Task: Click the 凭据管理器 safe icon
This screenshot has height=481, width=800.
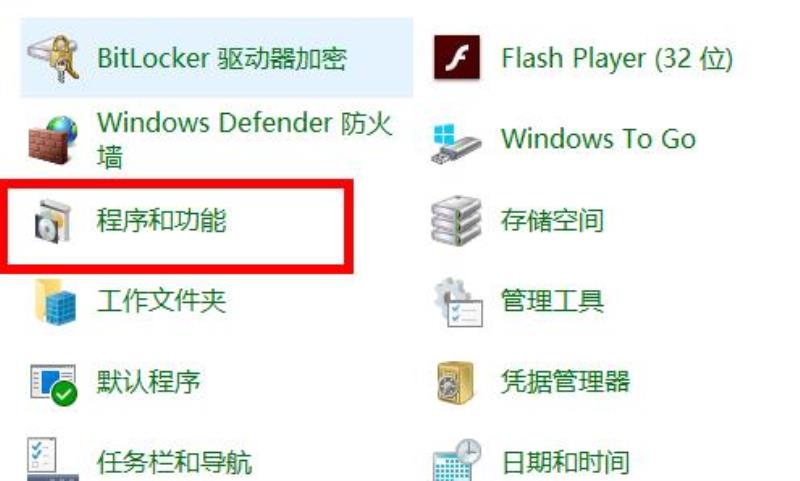Action: click(456, 383)
